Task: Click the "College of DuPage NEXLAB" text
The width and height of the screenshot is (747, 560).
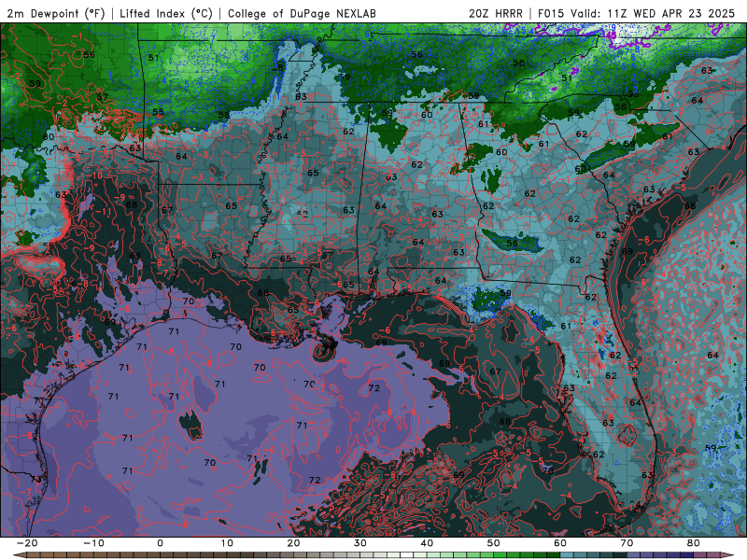Action: (302, 13)
